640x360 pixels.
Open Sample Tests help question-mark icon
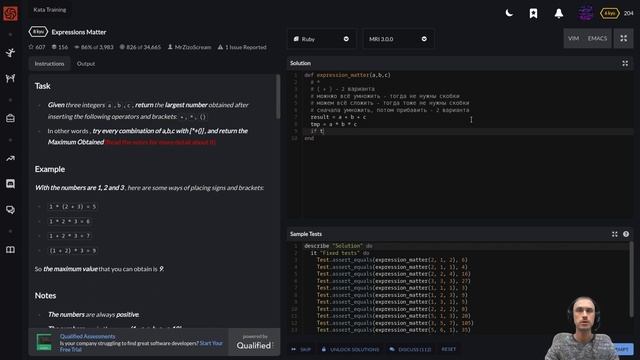click(626, 234)
